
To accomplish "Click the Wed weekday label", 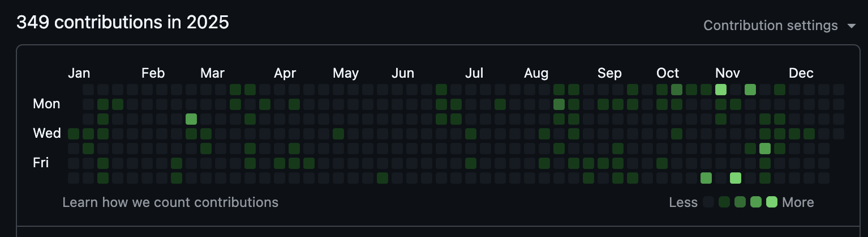I will (47, 134).
